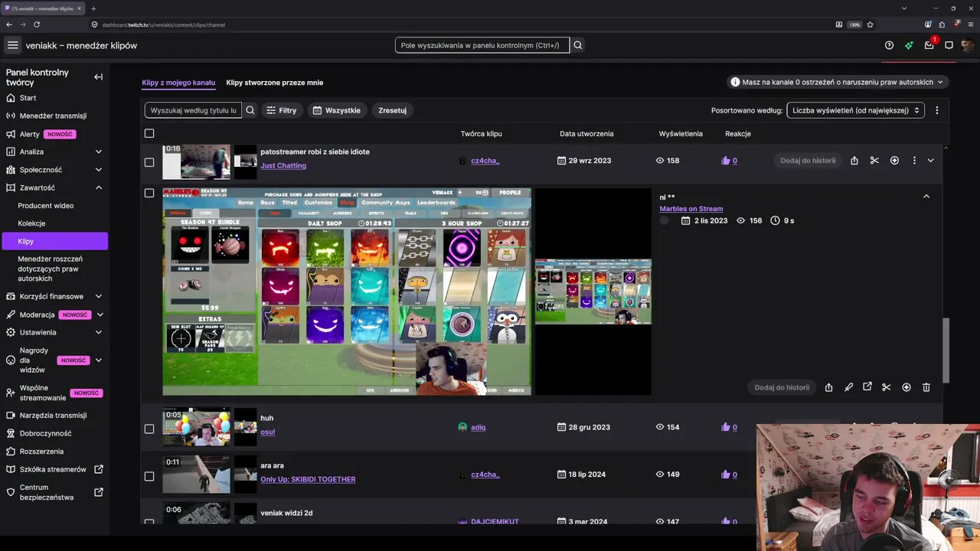Screen dimensions: 980x551
Task: Select the huh clip checkbox
Action: tap(149, 429)
